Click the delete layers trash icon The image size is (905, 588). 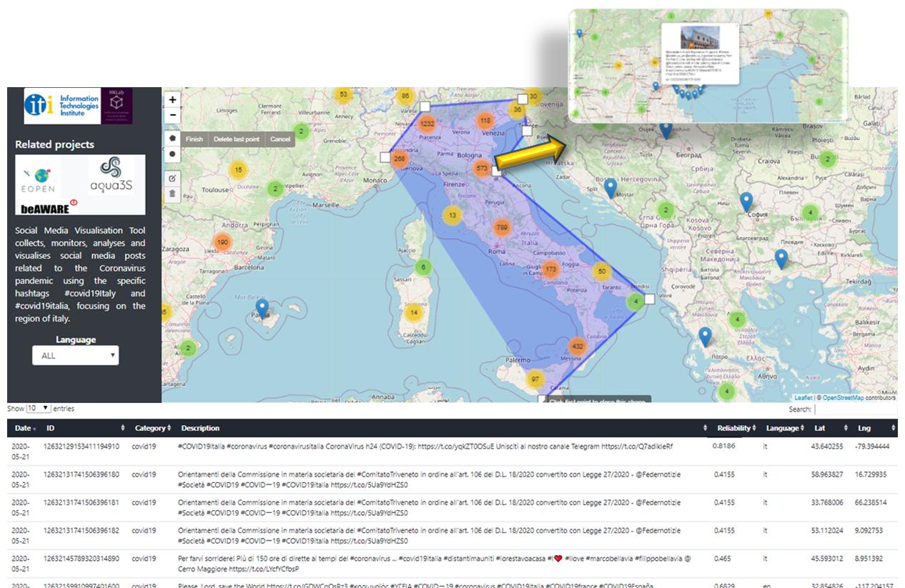coord(173,193)
